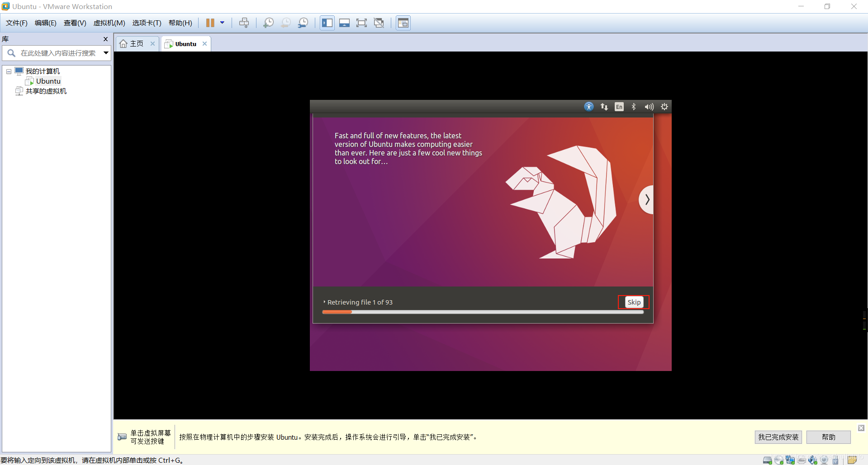Open the 选项卡(T) menu

pyautogui.click(x=147, y=23)
